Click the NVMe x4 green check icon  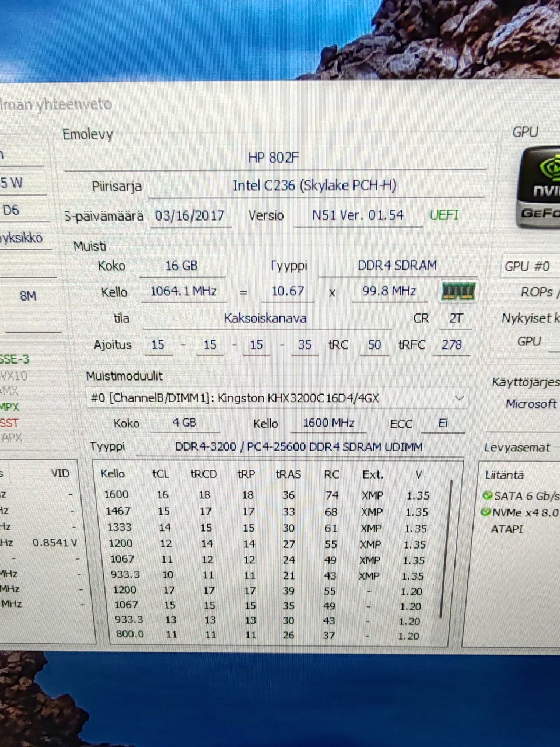[486, 512]
